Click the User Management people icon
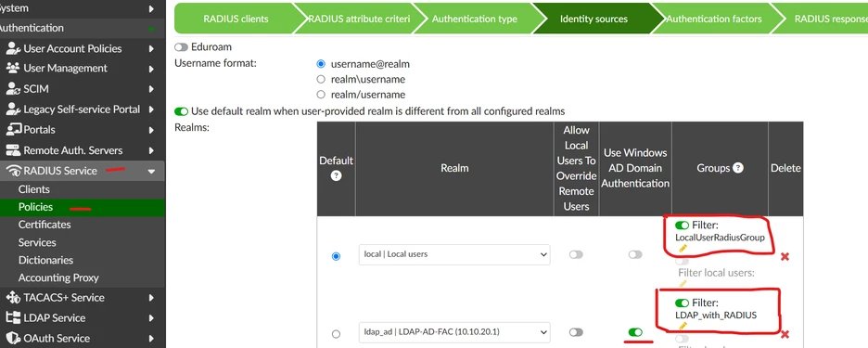Image resolution: width=868 pixels, height=348 pixels. 13,68
